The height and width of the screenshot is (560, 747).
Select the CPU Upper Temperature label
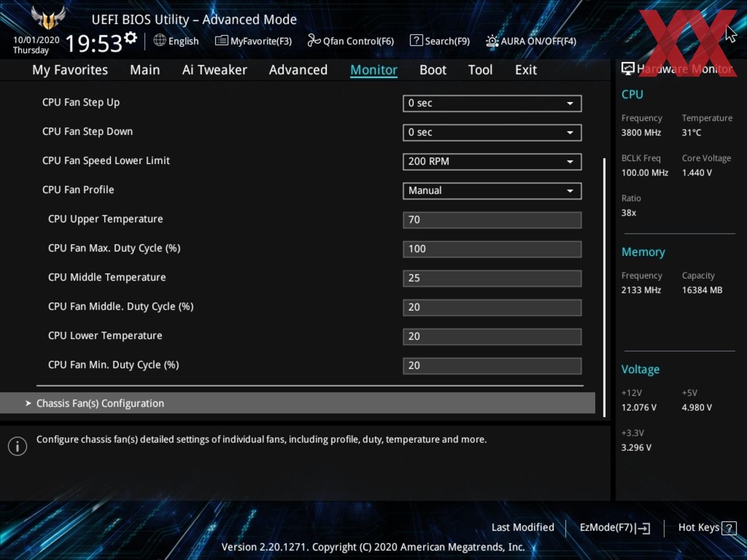point(105,219)
